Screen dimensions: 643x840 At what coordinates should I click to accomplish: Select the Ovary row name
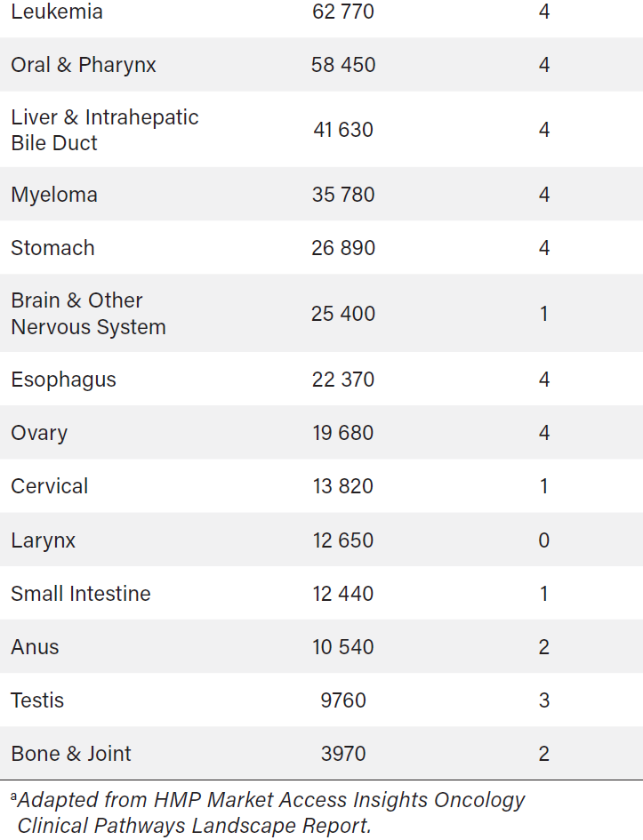click(x=39, y=433)
